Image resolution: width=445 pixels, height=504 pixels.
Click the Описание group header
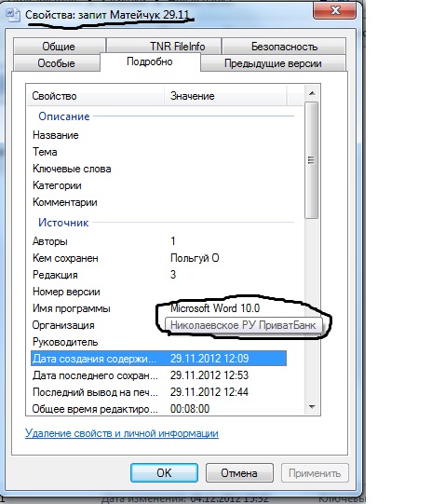[x=64, y=116]
